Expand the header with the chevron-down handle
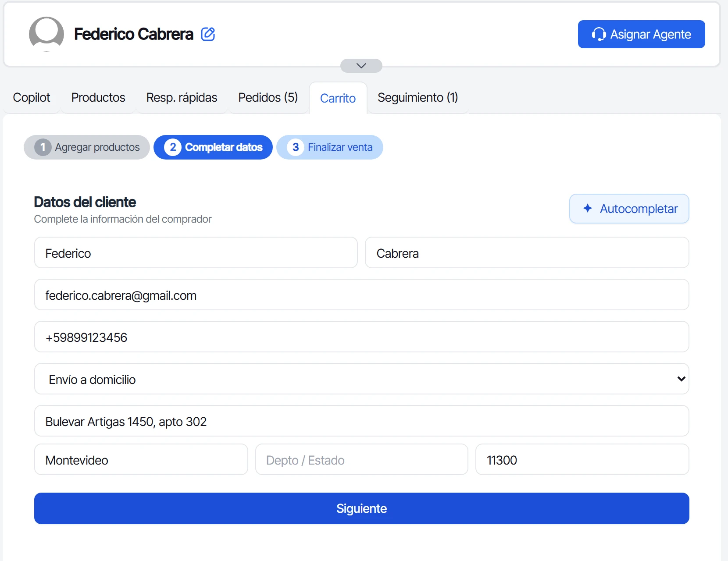 click(x=361, y=66)
